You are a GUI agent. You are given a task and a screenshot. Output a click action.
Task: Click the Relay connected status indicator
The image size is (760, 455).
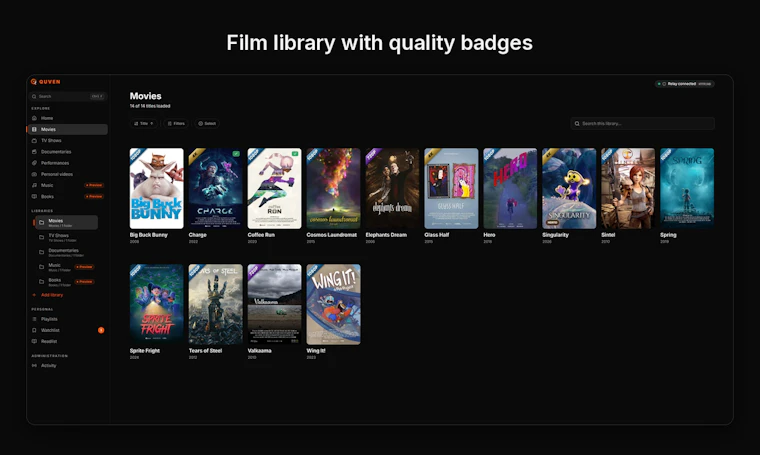pyautogui.click(x=684, y=84)
